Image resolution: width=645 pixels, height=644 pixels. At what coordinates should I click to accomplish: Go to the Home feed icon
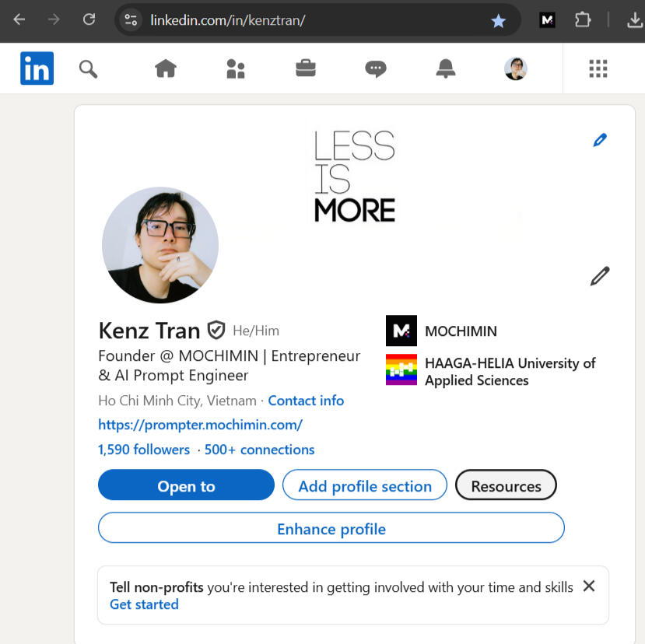(166, 69)
